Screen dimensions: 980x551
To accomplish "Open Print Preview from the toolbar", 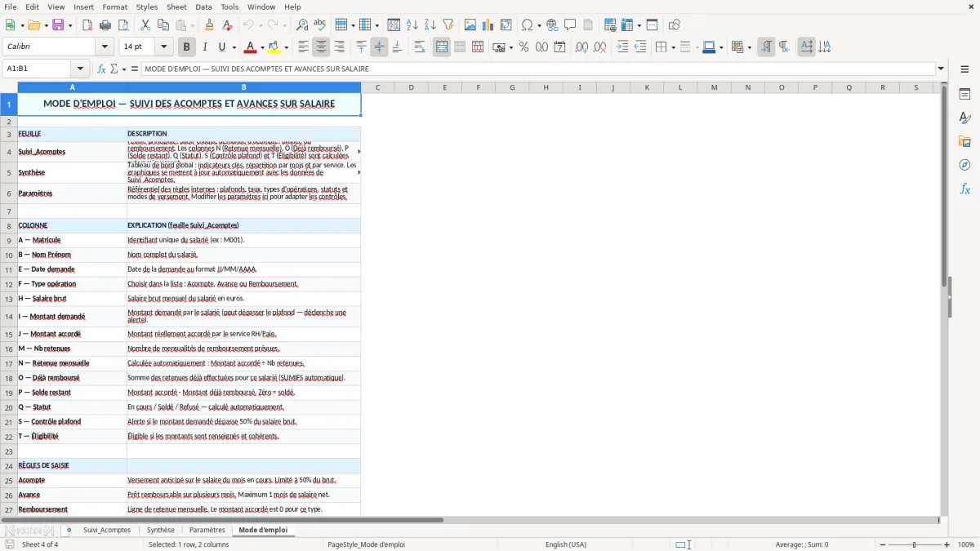I will tap(122, 25).
